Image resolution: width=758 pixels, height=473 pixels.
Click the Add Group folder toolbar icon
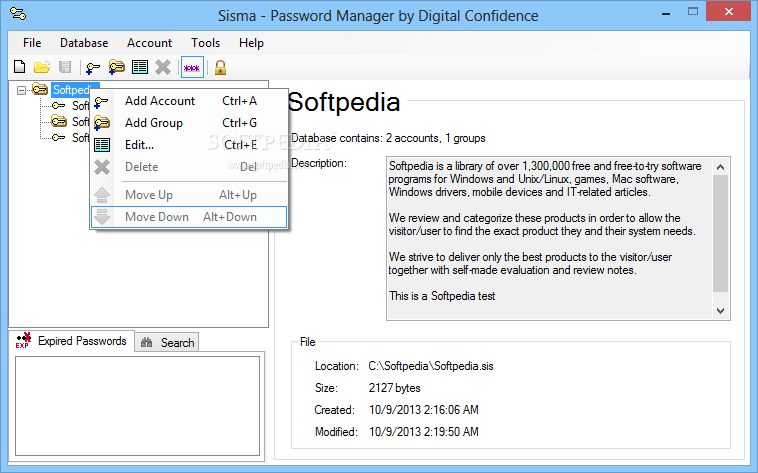tap(117, 67)
